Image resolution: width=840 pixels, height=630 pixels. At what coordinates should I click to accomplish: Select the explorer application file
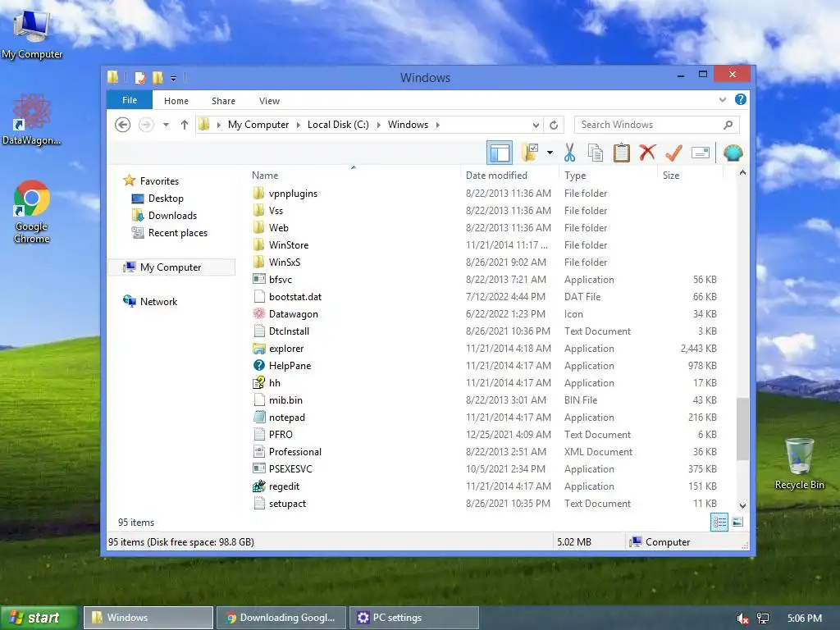tap(286, 348)
